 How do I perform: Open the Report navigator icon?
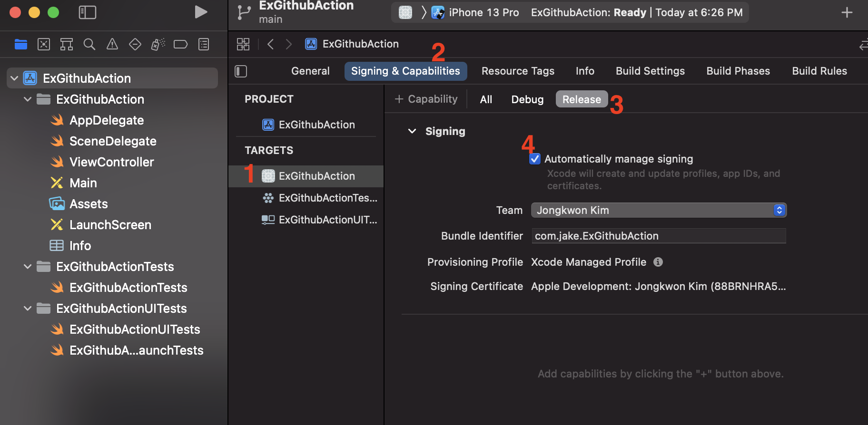pos(204,45)
